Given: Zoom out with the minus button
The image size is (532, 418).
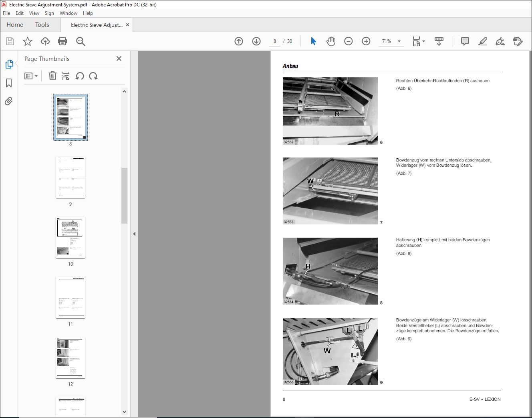Looking at the screenshot, I should pyautogui.click(x=349, y=41).
